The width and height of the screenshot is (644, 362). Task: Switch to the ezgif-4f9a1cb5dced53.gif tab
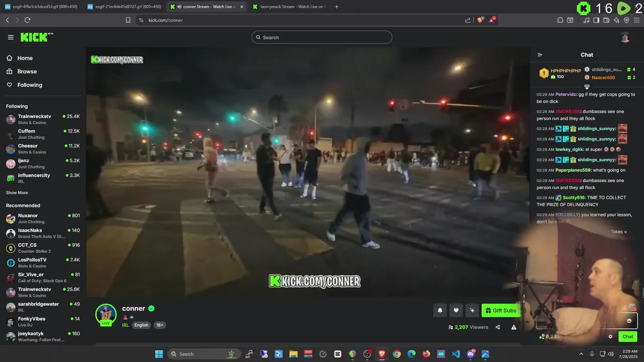pyautogui.click(x=41, y=7)
